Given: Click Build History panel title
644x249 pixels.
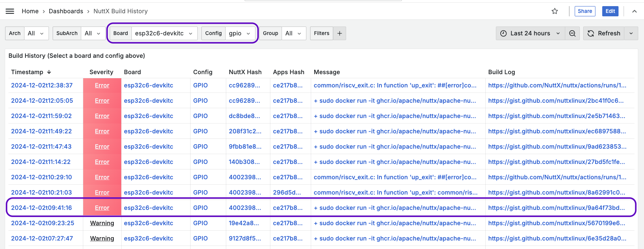Looking at the screenshot, I should point(77,56).
